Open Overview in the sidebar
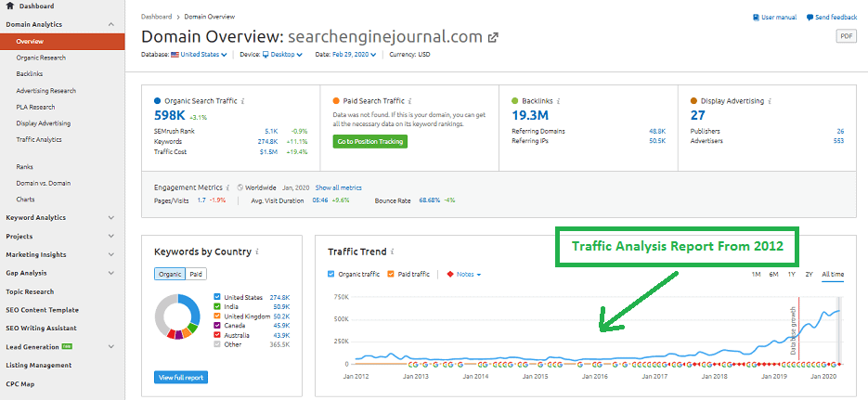This screenshot has width=868, height=400. point(62,41)
